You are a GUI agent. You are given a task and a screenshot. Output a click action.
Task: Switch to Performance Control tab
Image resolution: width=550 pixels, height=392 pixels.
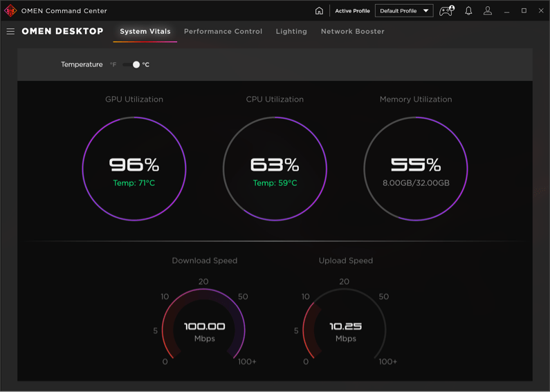pos(223,32)
